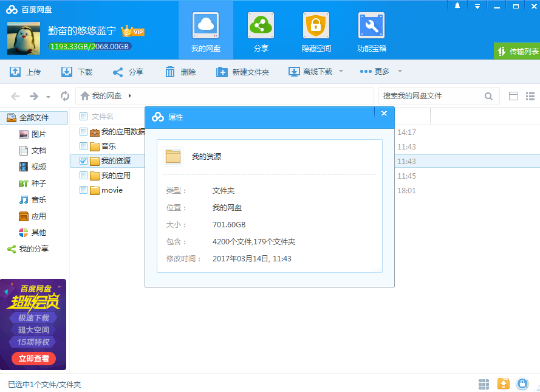Switch to the 分享 tab
Viewport: 540px width, 392px height.
tap(261, 32)
